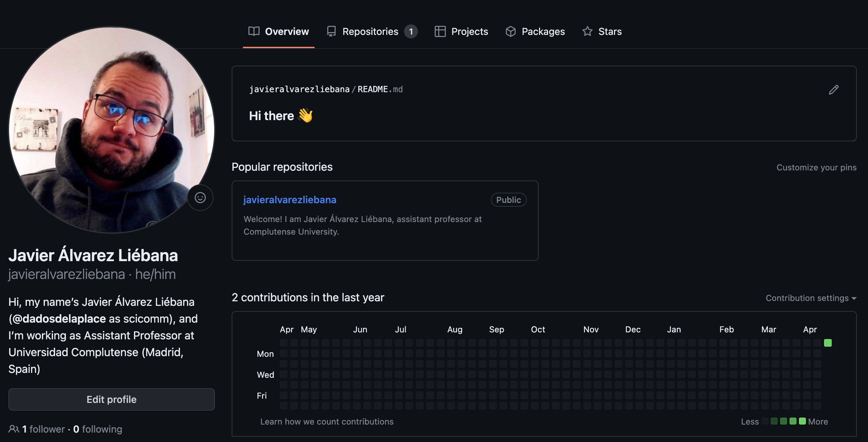Click the bright green April contribution square

pyautogui.click(x=828, y=343)
